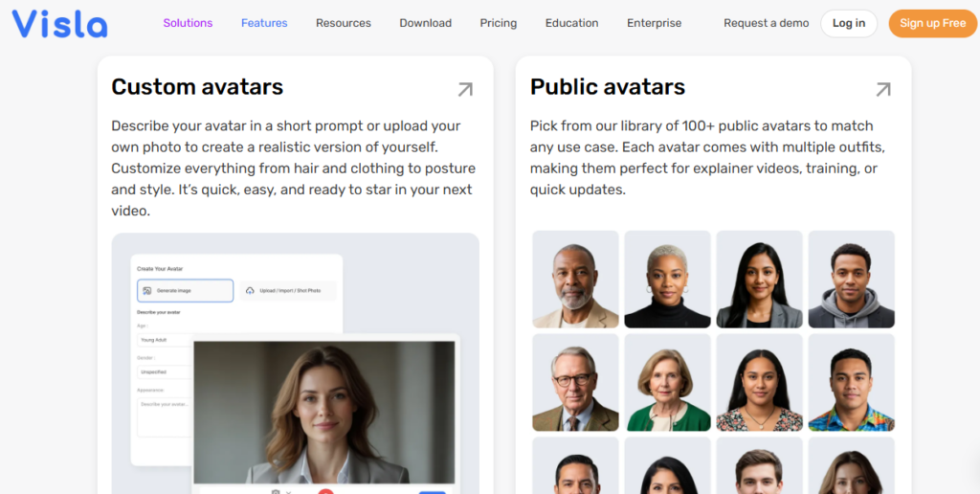The height and width of the screenshot is (494, 980).
Task: Select Upload / Import / Shot Photo option
Action: 288,291
